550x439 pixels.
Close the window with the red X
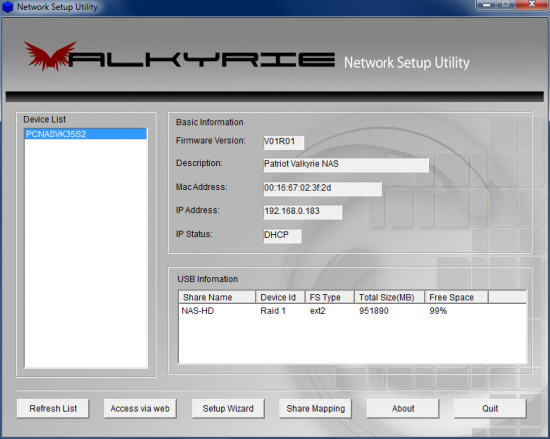532,5
